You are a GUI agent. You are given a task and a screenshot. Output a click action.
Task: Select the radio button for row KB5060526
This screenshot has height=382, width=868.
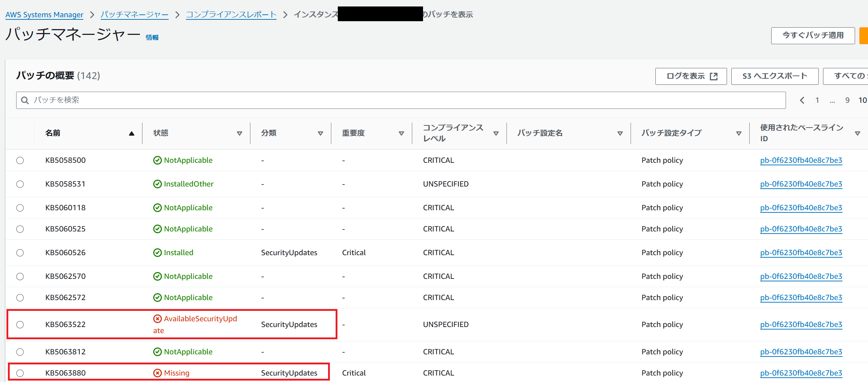pos(20,252)
